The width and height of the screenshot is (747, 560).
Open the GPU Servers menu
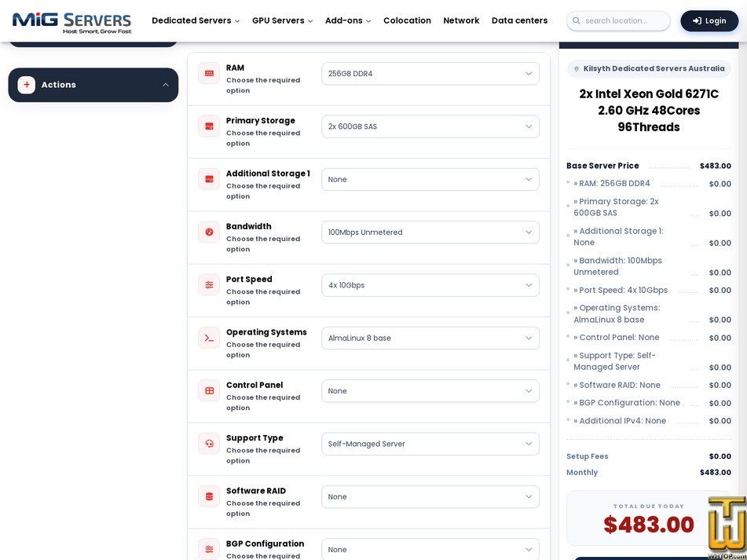click(x=283, y=20)
